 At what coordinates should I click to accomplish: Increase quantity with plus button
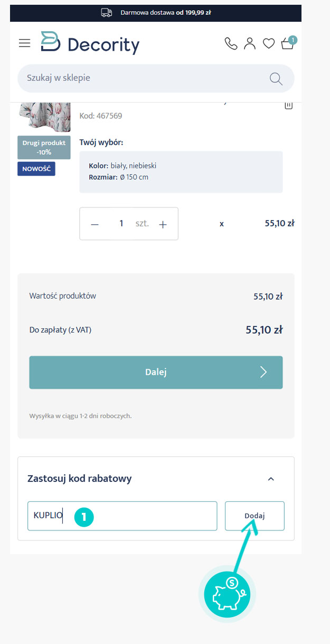[163, 224]
